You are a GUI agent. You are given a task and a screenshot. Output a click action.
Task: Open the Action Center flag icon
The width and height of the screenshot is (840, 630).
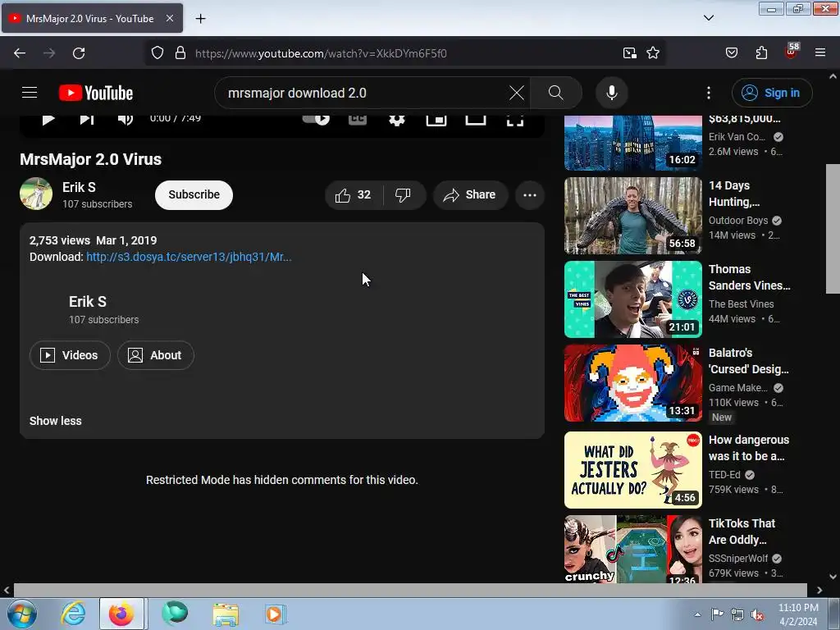pos(717,614)
